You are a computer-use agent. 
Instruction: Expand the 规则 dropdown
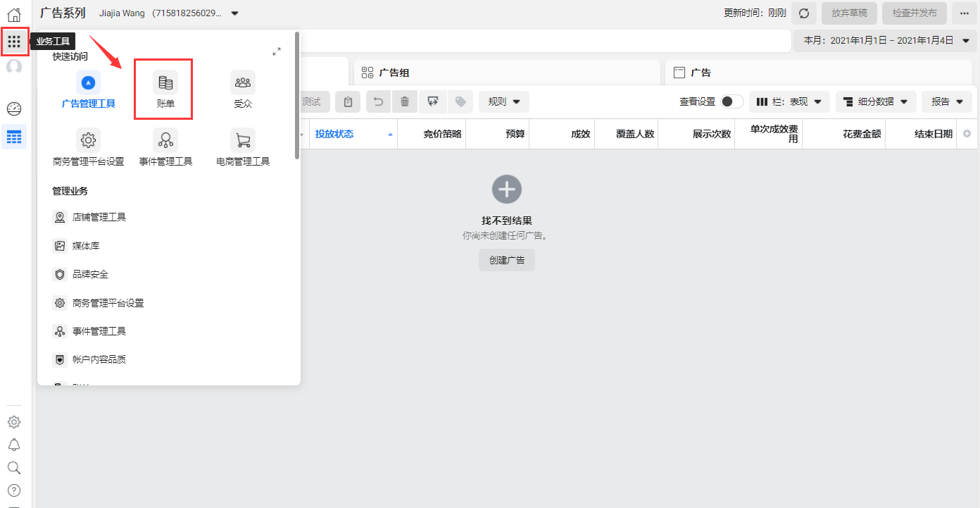click(504, 102)
